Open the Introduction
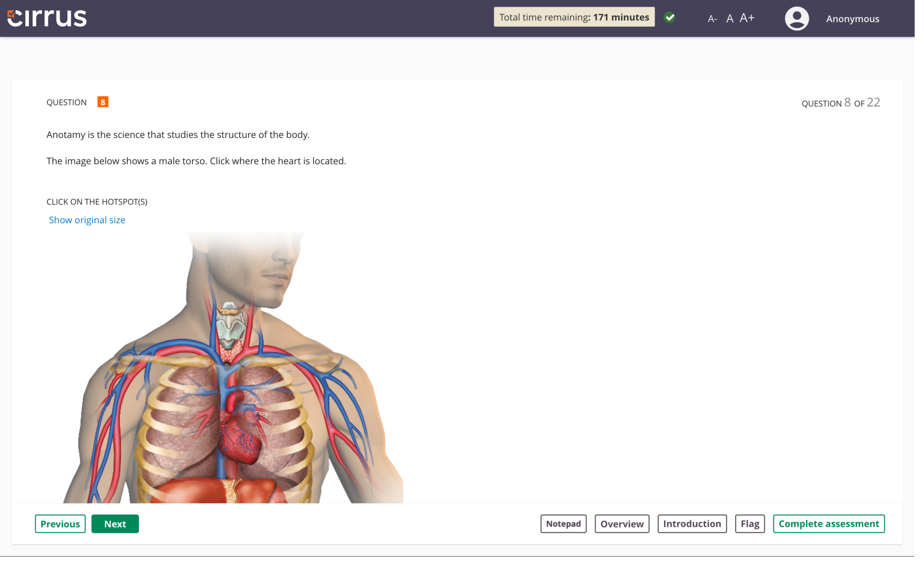924x562 pixels. click(x=692, y=524)
